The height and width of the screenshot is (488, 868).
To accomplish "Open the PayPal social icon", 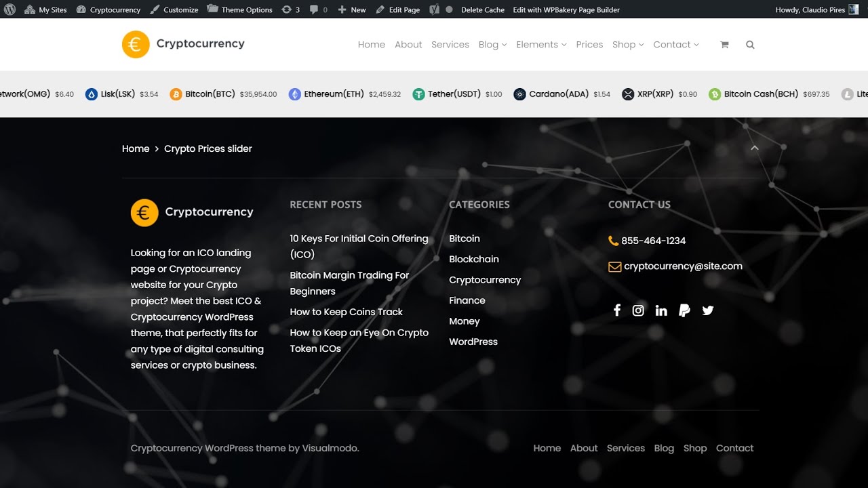I will (684, 310).
